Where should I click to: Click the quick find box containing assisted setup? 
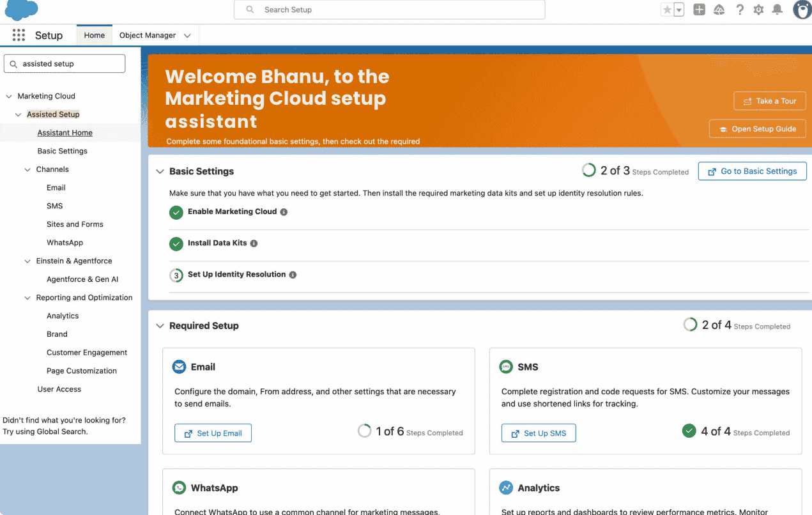[x=65, y=64]
